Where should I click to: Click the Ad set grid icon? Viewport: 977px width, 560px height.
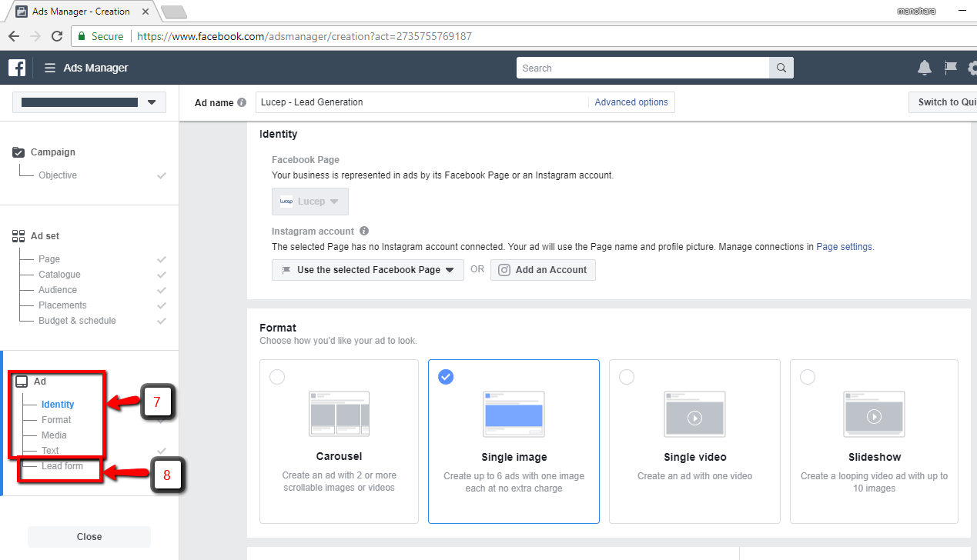(18, 236)
